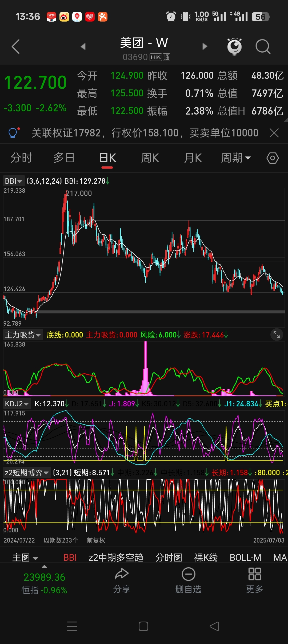Expand the 恒指 index panel arrow
The image size is (288, 644).
(45, 567)
